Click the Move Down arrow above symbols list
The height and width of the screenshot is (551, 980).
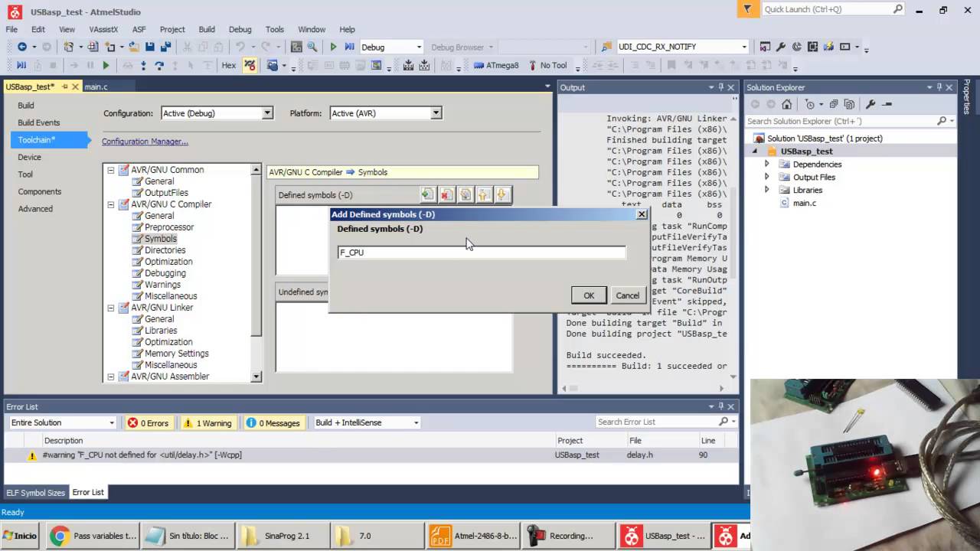[x=501, y=195]
